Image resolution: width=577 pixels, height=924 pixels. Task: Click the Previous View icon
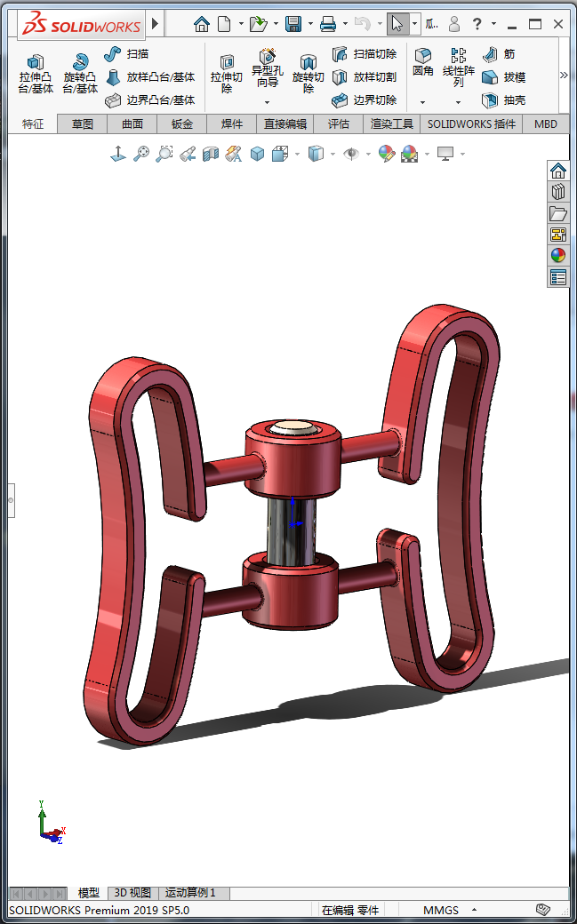[x=188, y=155]
